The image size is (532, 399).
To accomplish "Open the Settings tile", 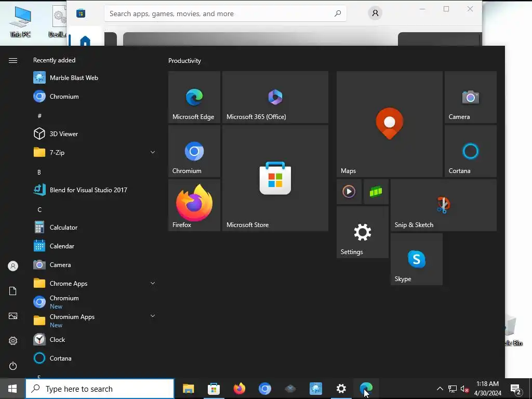I will coord(362,232).
